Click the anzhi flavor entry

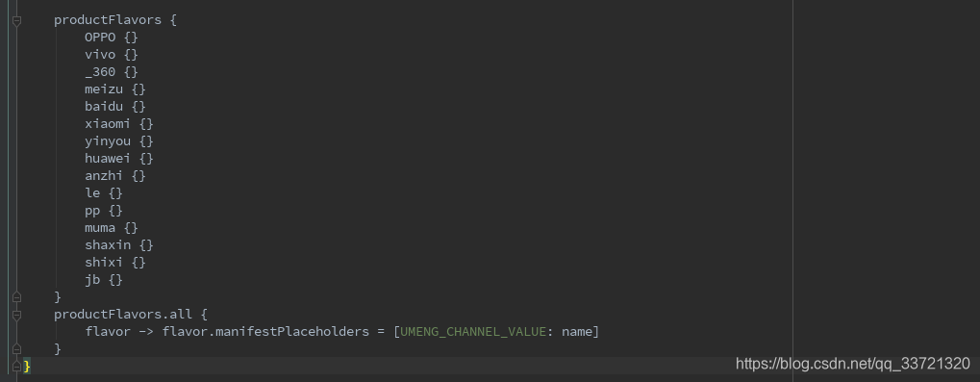coord(115,176)
